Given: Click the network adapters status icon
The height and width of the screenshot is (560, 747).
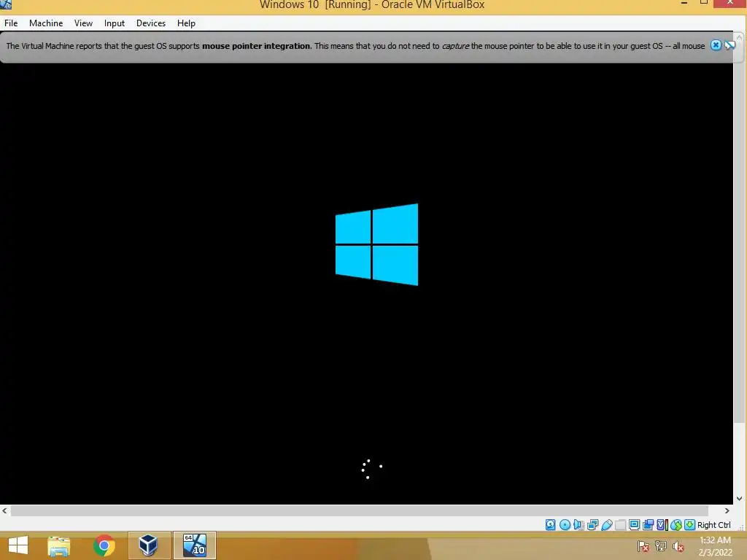Looking at the screenshot, I should click(x=592, y=525).
